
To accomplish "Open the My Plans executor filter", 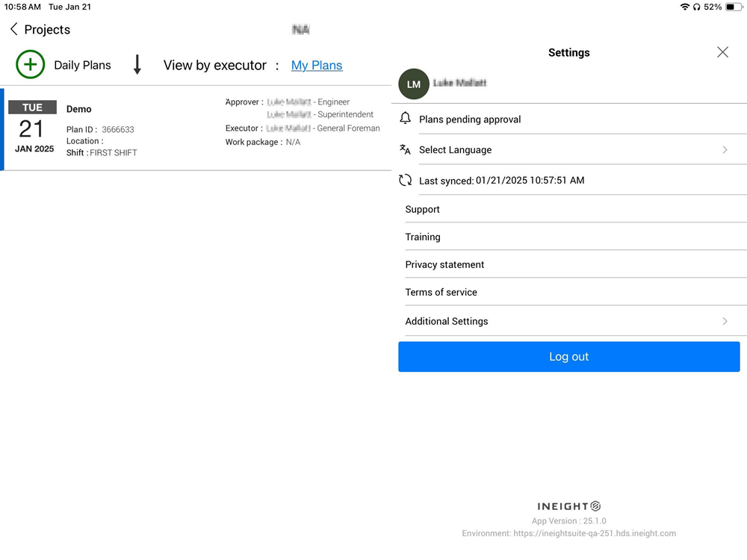I will tap(317, 66).
